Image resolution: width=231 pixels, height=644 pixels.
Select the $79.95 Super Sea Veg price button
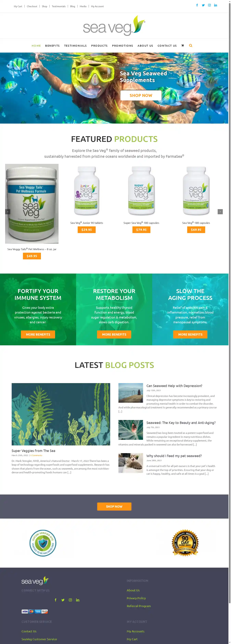tap(141, 230)
